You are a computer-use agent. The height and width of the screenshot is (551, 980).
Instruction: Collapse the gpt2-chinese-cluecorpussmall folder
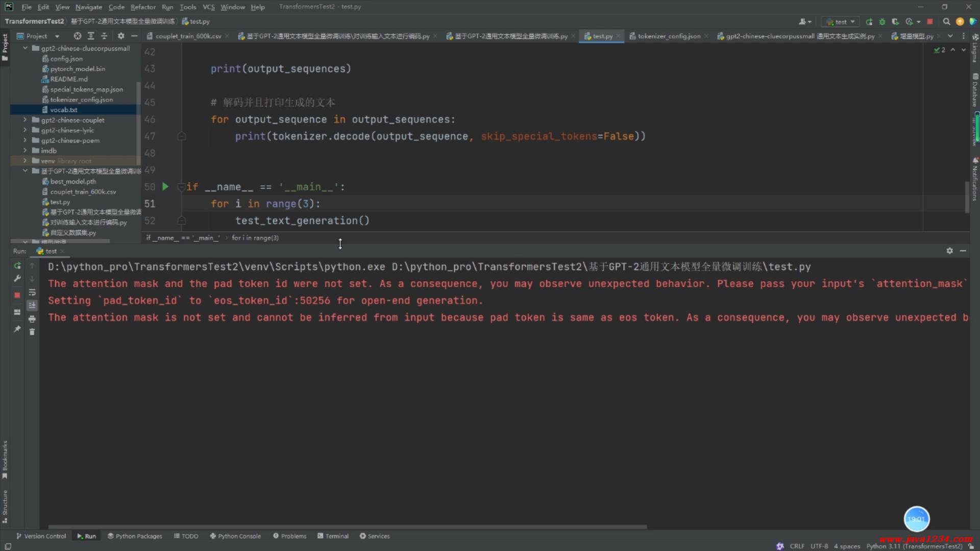click(x=25, y=48)
